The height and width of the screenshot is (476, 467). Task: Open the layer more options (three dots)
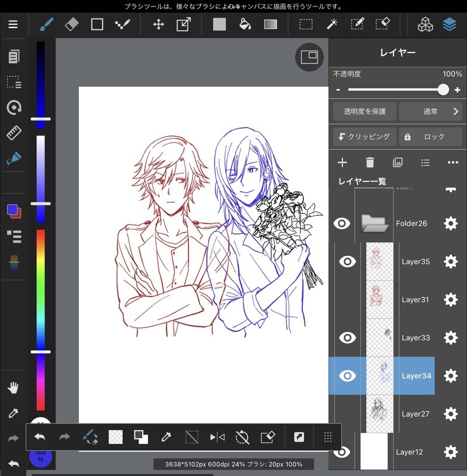click(453, 163)
